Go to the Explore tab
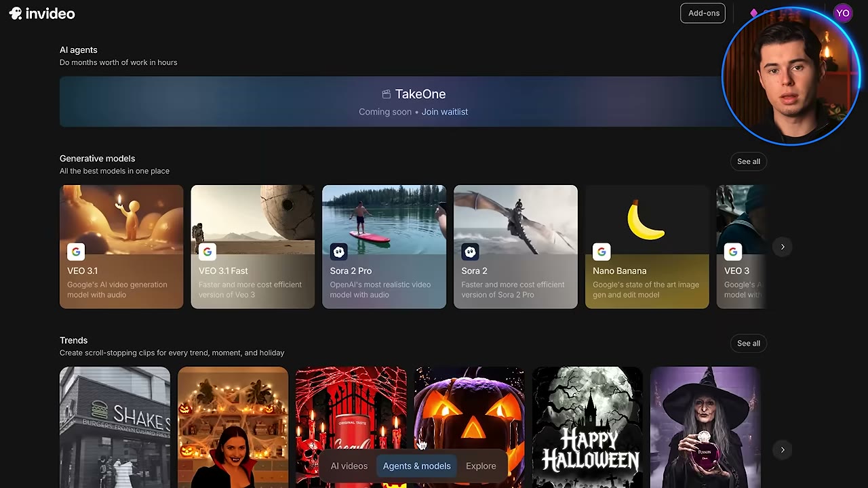Viewport: 868px width, 488px height. tap(481, 466)
